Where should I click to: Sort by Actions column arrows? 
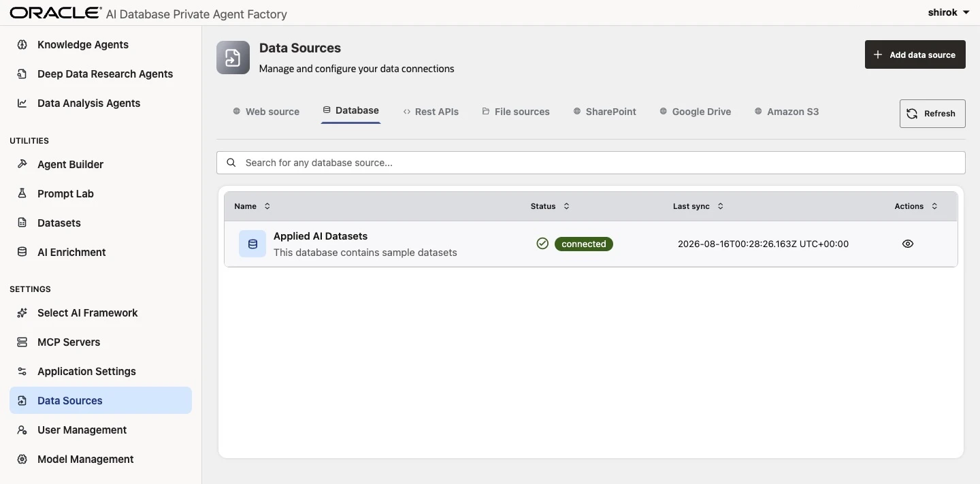pyautogui.click(x=934, y=206)
